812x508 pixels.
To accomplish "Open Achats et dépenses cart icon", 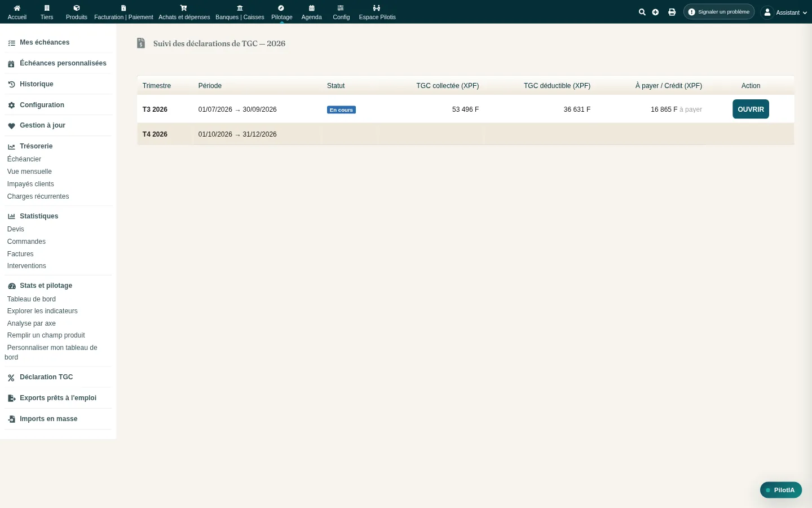I will click(184, 8).
